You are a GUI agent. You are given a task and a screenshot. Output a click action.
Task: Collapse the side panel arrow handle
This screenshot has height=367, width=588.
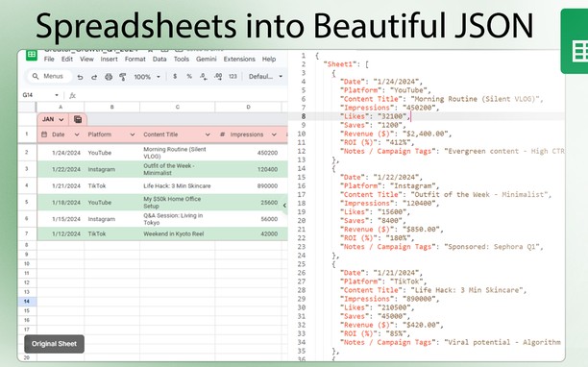284,206
